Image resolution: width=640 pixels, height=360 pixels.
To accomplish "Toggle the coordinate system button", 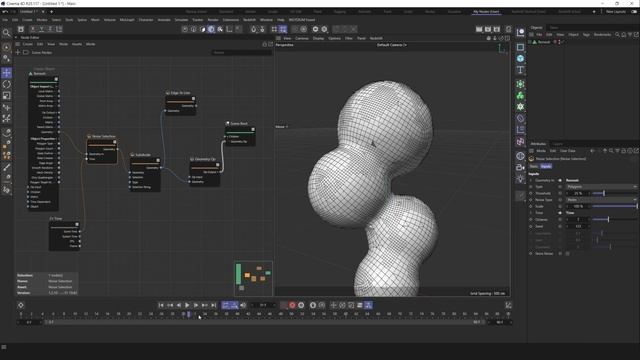I will (59, 29).
